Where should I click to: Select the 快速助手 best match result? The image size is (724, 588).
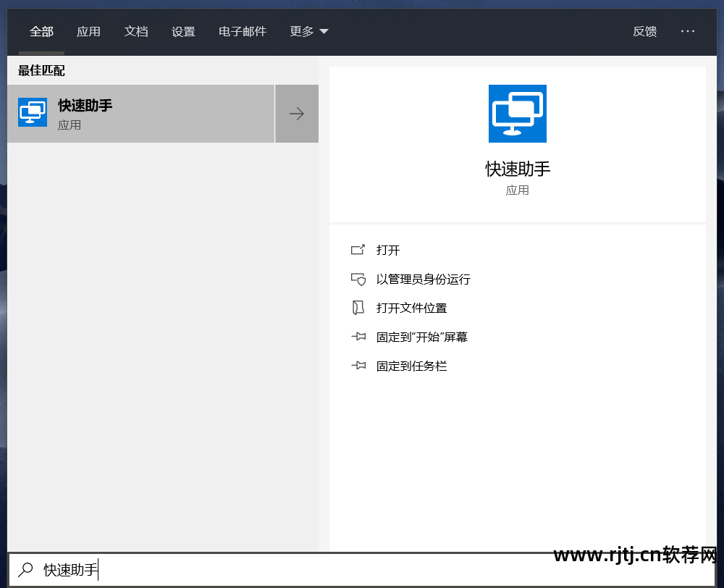[141, 114]
